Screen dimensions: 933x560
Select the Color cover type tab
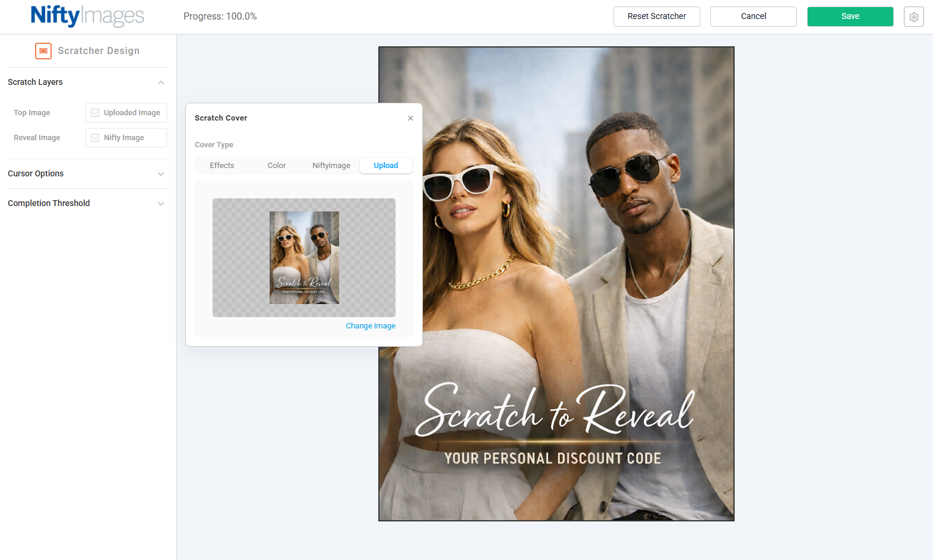tap(277, 166)
